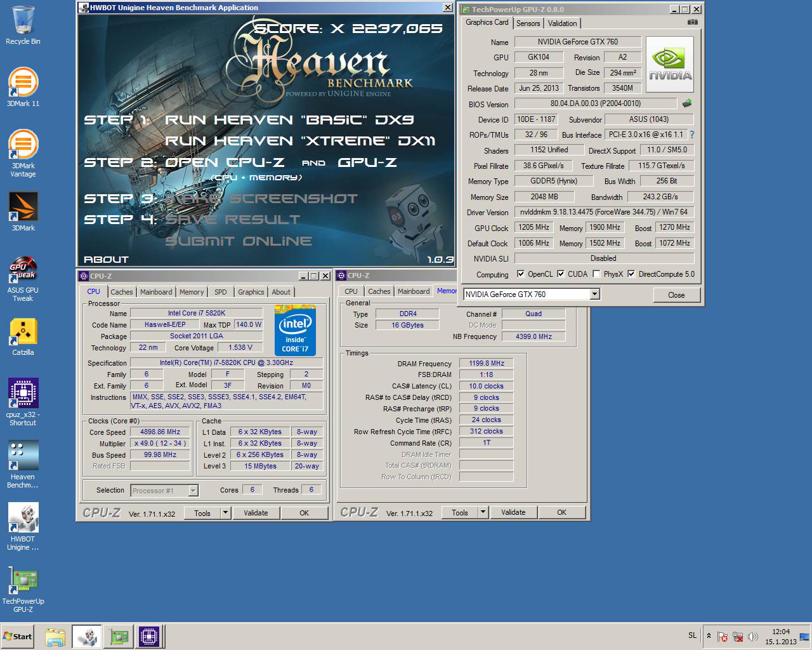Click the Intel Core i7 logo in CPU-Z
Screen dimensions: 812x650
click(295, 331)
